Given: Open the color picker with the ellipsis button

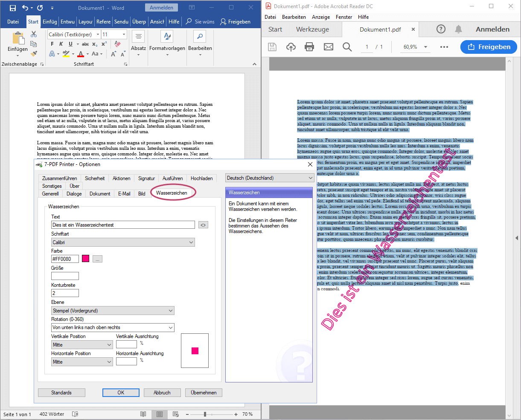Looking at the screenshot, I should pyautogui.click(x=98, y=259).
